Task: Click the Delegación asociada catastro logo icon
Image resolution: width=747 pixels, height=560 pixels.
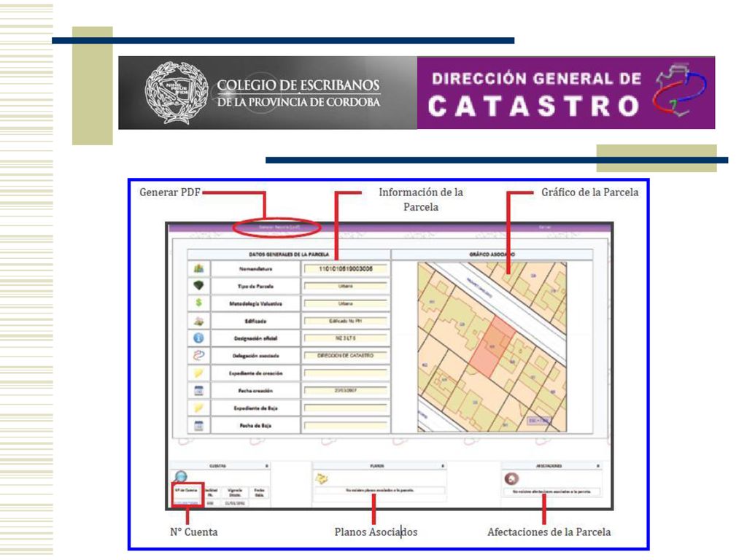Action: 198,355
